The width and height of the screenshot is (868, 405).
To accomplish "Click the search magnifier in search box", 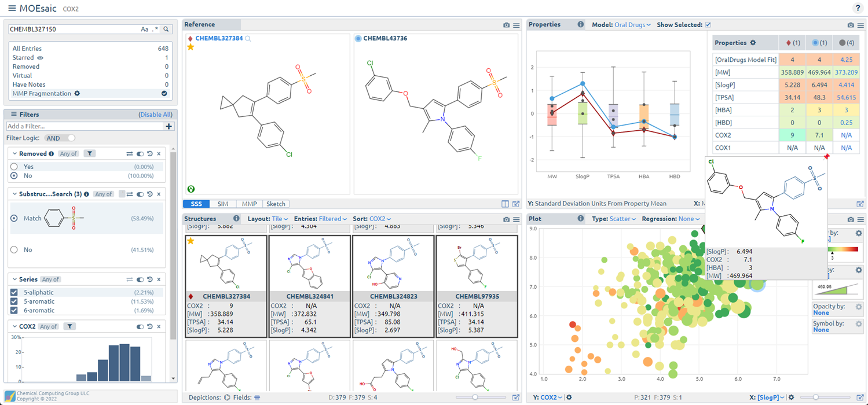I will point(166,29).
